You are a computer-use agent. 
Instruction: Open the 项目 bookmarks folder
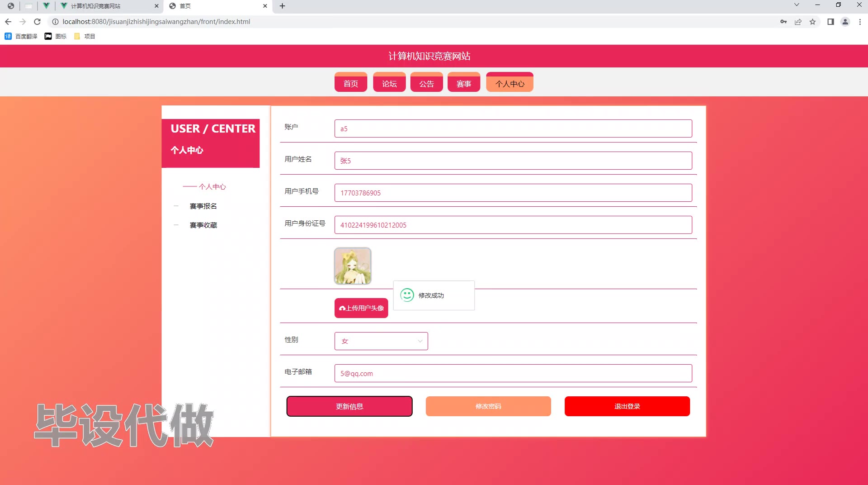[x=85, y=36]
